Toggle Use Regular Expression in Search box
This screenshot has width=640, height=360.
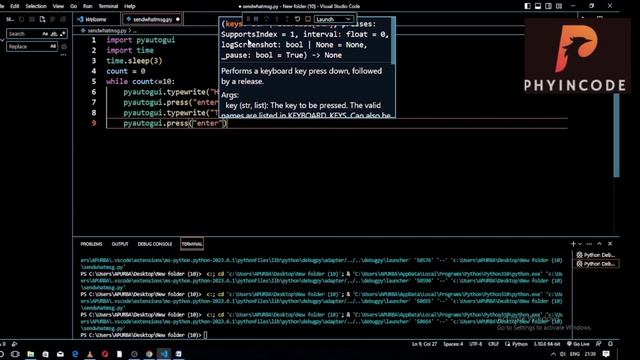click(62, 34)
